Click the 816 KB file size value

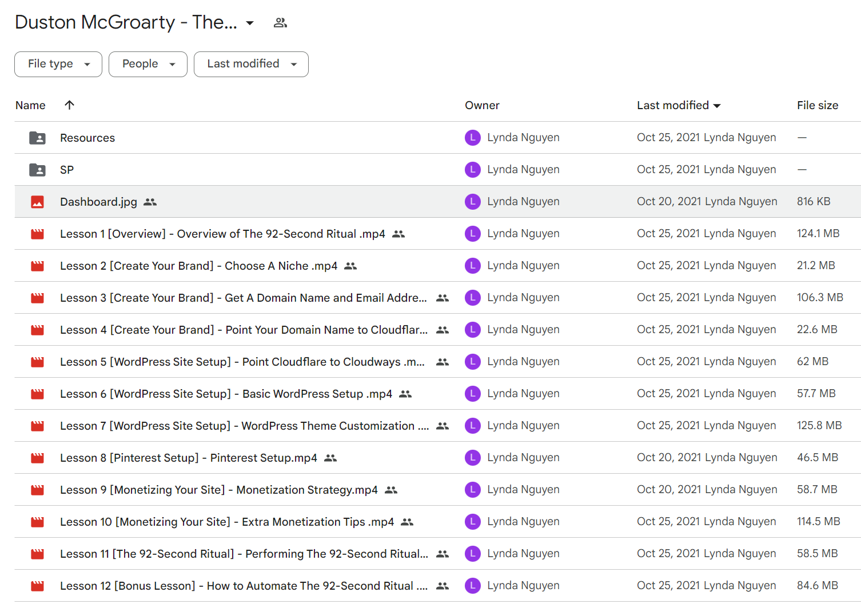coord(814,202)
